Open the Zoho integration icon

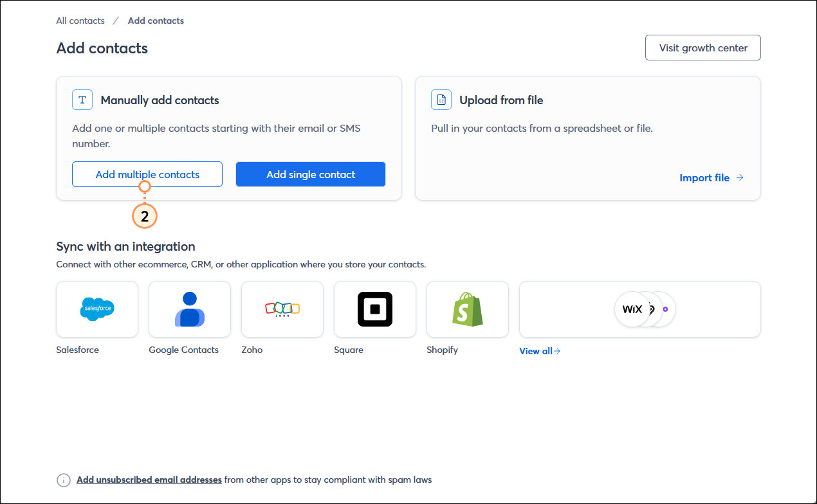click(282, 309)
